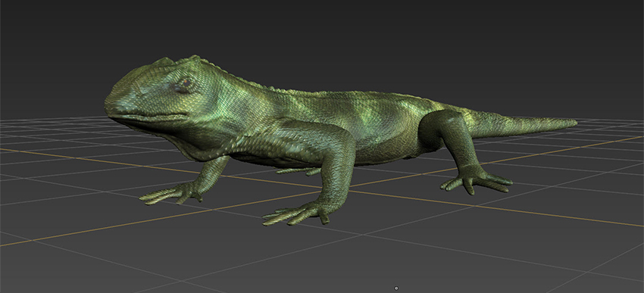Click the lizard's hind foot

coord(477,181)
